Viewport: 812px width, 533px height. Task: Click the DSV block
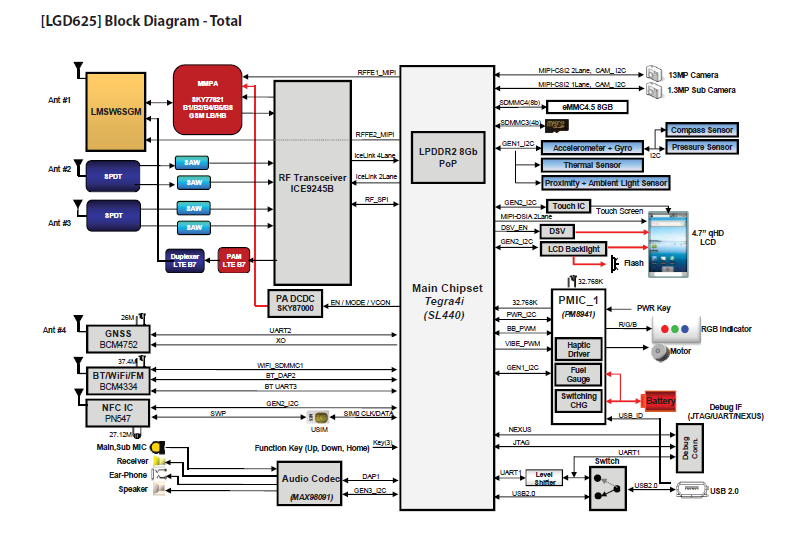(557, 231)
